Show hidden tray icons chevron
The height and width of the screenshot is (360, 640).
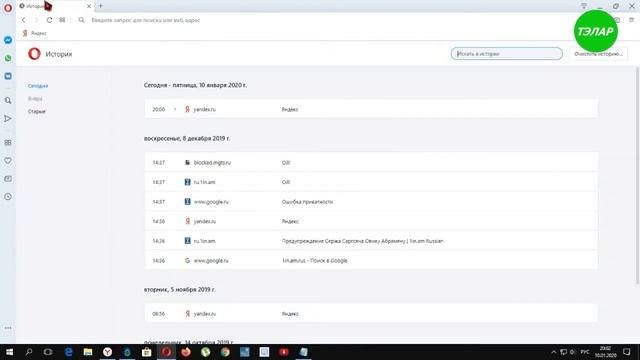click(553, 352)
